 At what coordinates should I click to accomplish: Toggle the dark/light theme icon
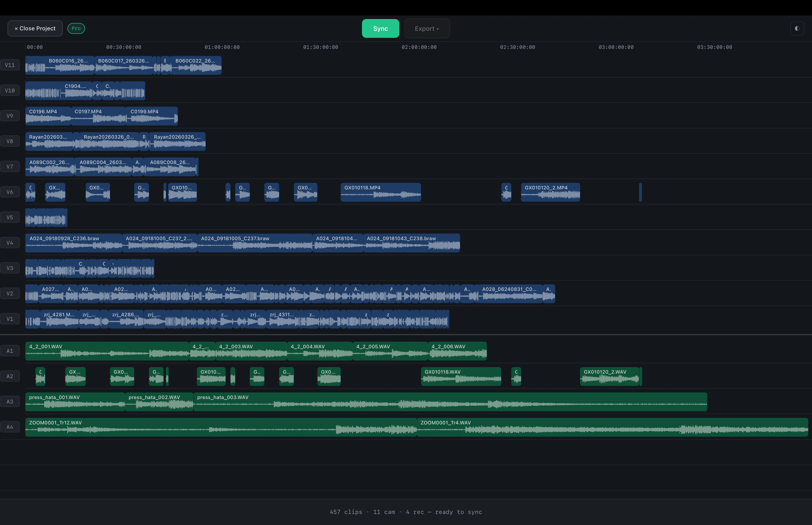797,28
